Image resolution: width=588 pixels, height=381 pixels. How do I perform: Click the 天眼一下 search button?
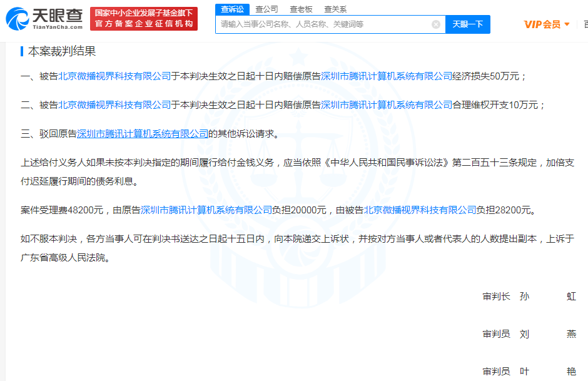[468, 24]
